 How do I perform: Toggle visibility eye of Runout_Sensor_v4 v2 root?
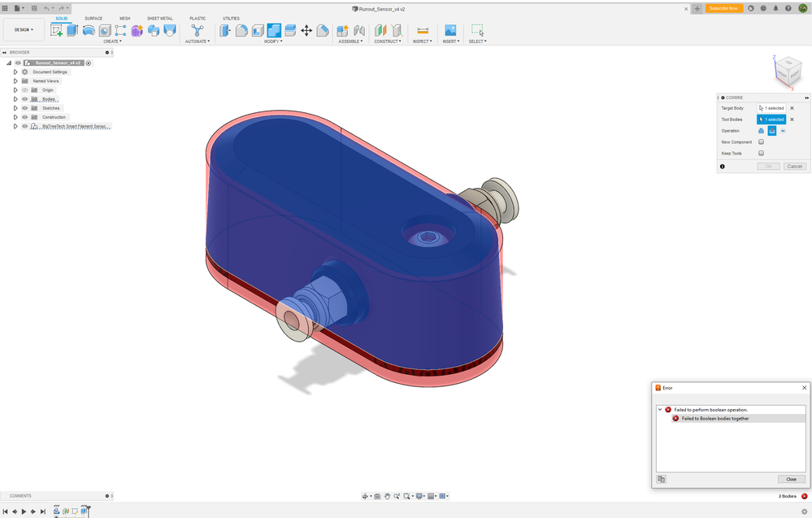tap(18, 63)
